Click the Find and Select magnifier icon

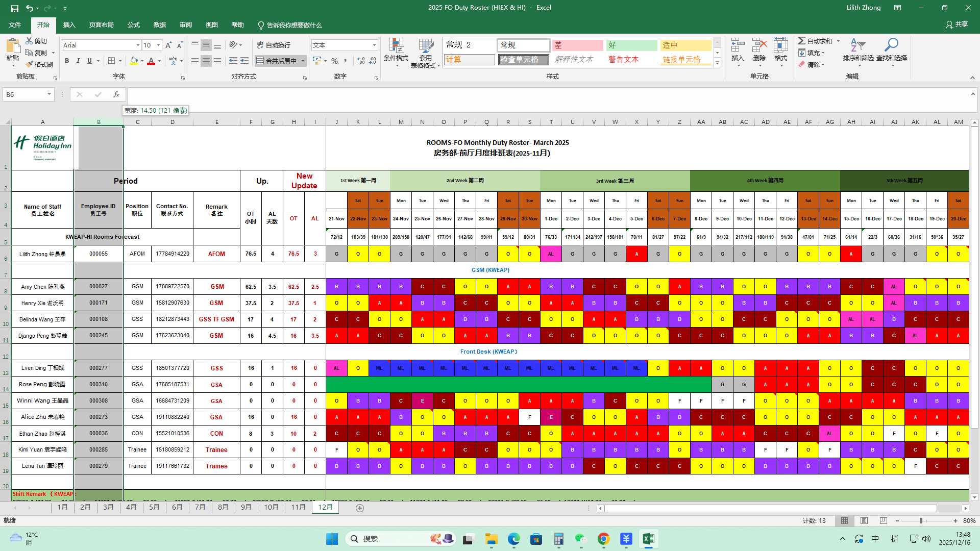coord(891,46)
